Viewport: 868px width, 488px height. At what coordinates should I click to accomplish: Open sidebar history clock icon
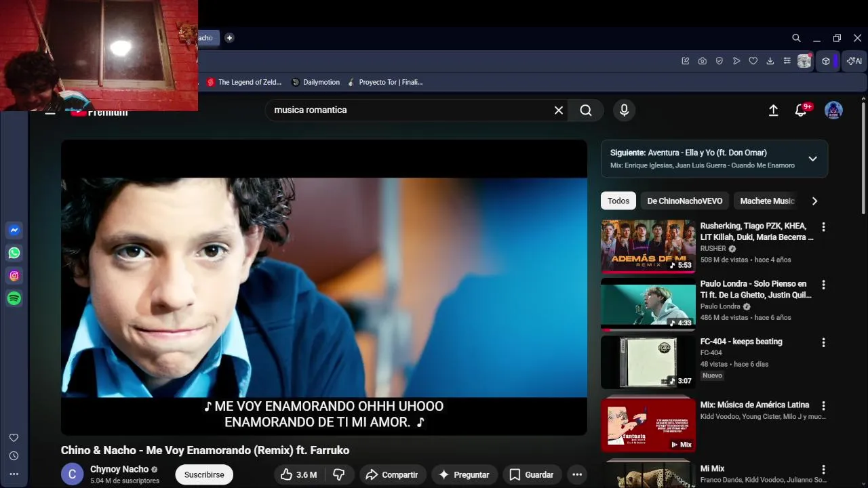tap(14, 456)
